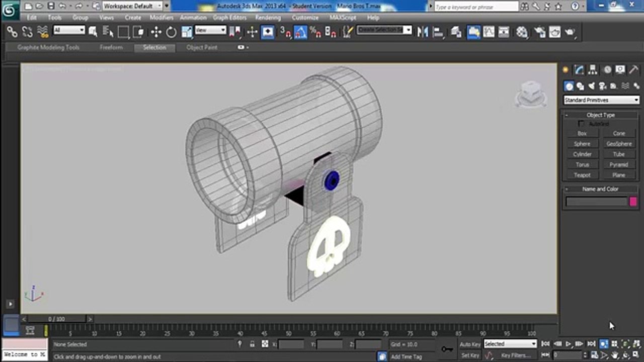This screenshot has width=644, height=362.
Task: Open the Schematic View icon
Action: (x=504, y=32)
